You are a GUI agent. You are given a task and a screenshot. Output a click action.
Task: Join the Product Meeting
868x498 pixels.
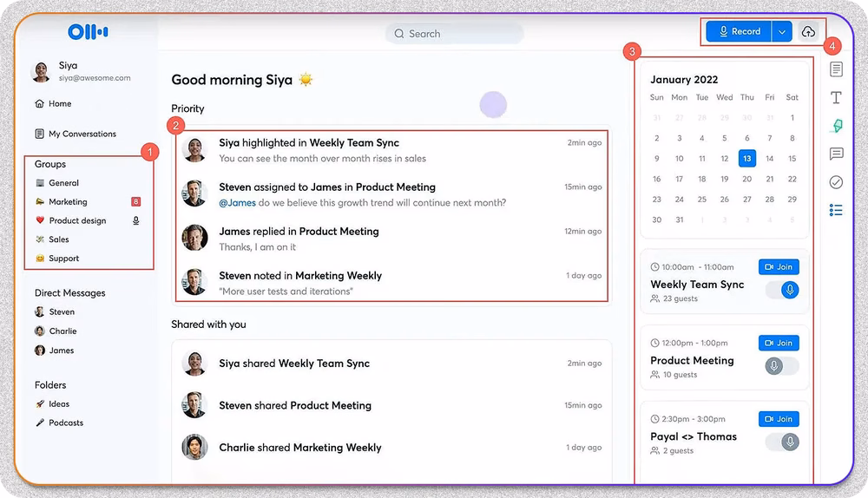coord(779,343)
